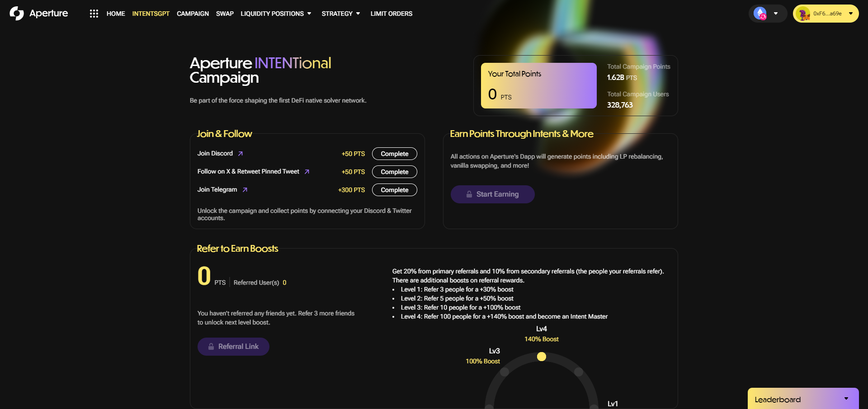Open the network selector dropdown arrow

776,14
